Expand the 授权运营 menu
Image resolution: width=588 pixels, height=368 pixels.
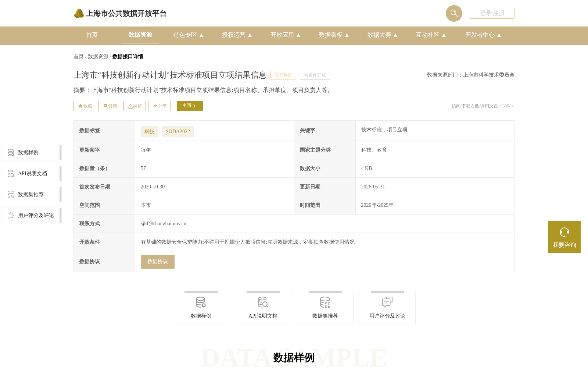click(x=237, y=35)
